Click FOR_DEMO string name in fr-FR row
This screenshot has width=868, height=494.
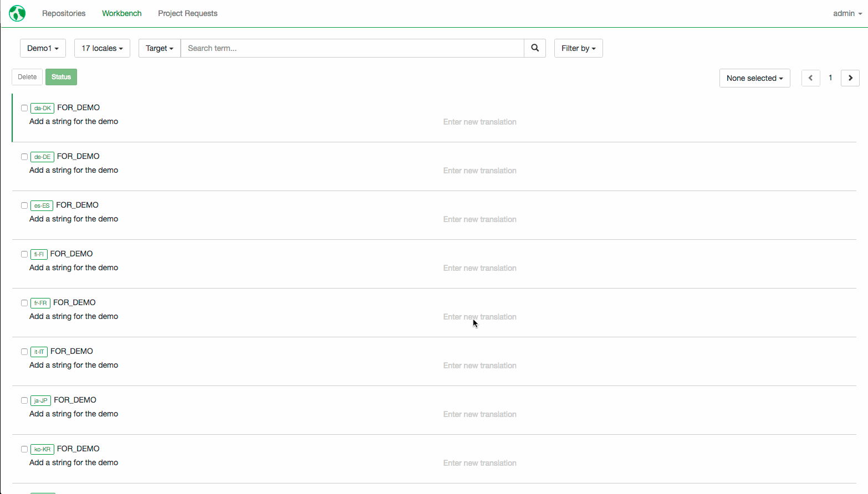74,302
